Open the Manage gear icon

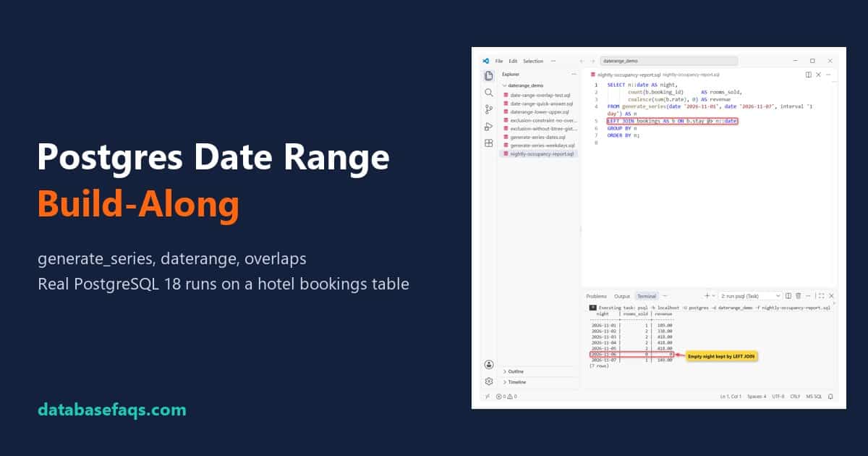click(489, 381)
